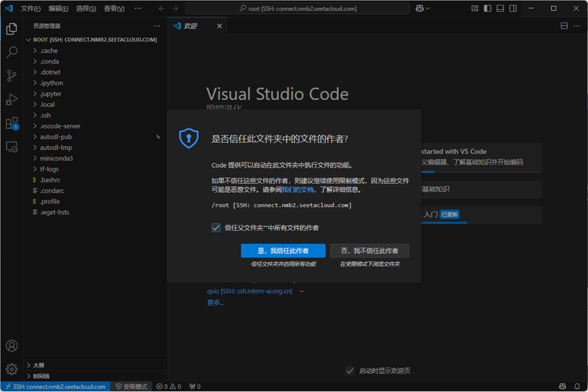Go back with the left arrow
Screen dimensions: 588x392
coord(161,8)
